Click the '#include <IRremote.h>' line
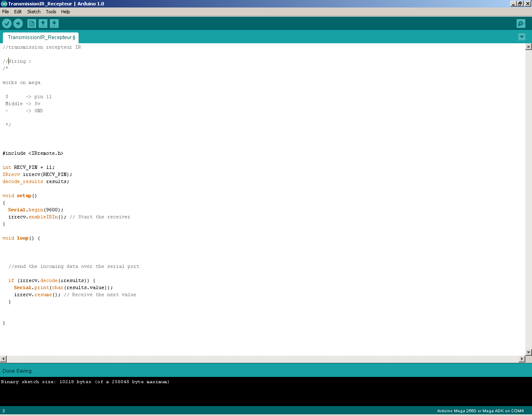The image size is (532, 416). click(33, 153)
